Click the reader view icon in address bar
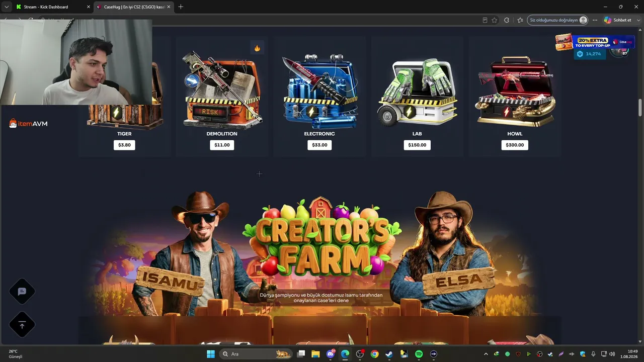 coord(485,20)
